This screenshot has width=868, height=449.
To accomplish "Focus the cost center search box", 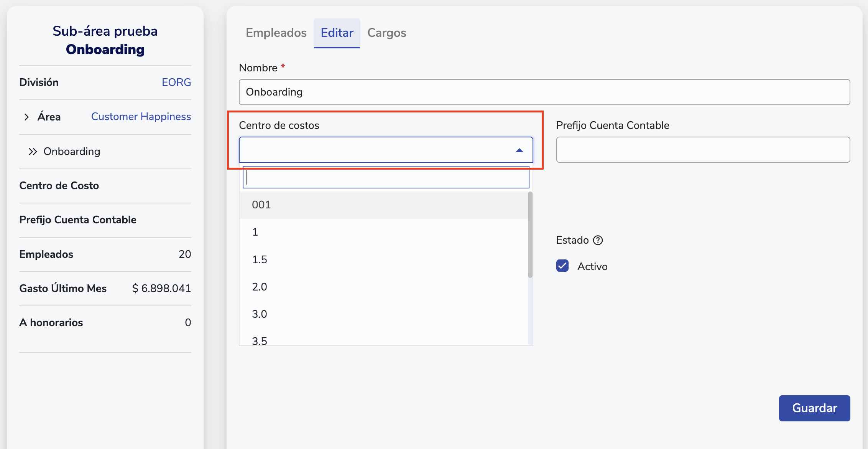I will coord(386,177).
